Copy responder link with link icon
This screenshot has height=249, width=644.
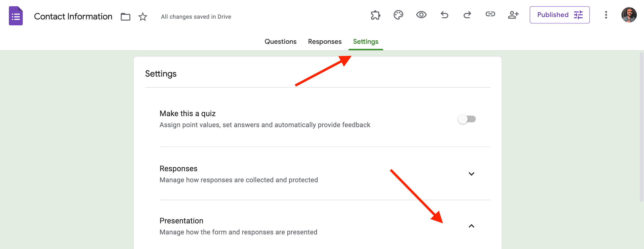490,14
